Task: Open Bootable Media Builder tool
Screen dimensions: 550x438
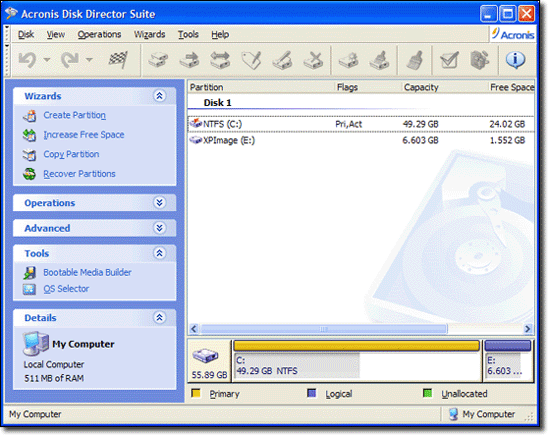Action: 87,272
